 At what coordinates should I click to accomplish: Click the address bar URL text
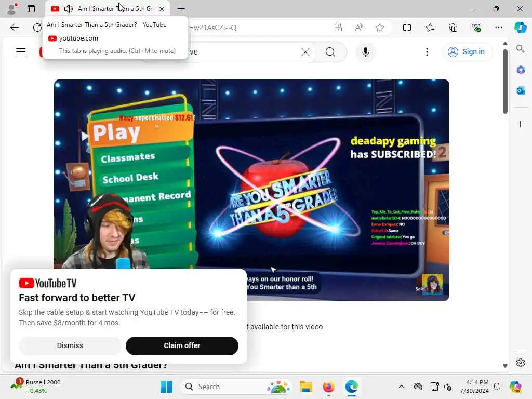pos(213,28)
